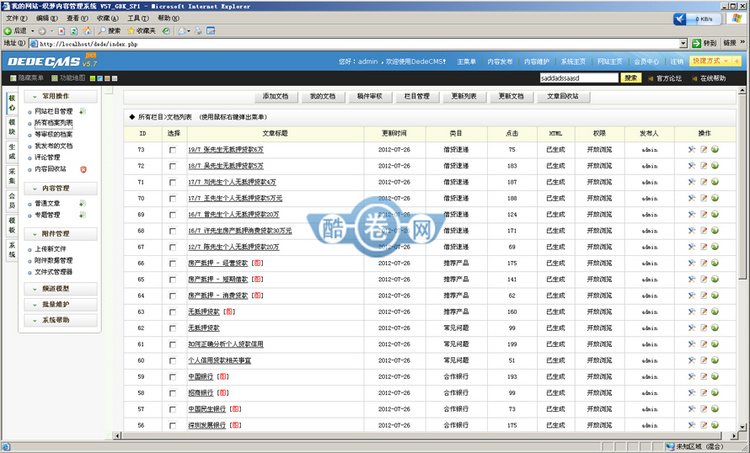Click the add icon beside 网站栏目管理
This screenshot has height=453, width=750.
[x=82, y=111]
